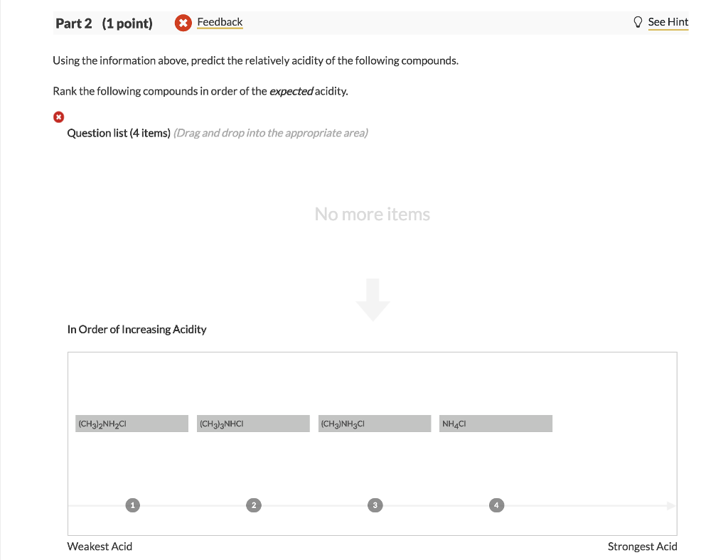Screen dimensions: 728x560
Task: Select the (CH3)NH3Cl answer tile
Action: pos(375,424)
